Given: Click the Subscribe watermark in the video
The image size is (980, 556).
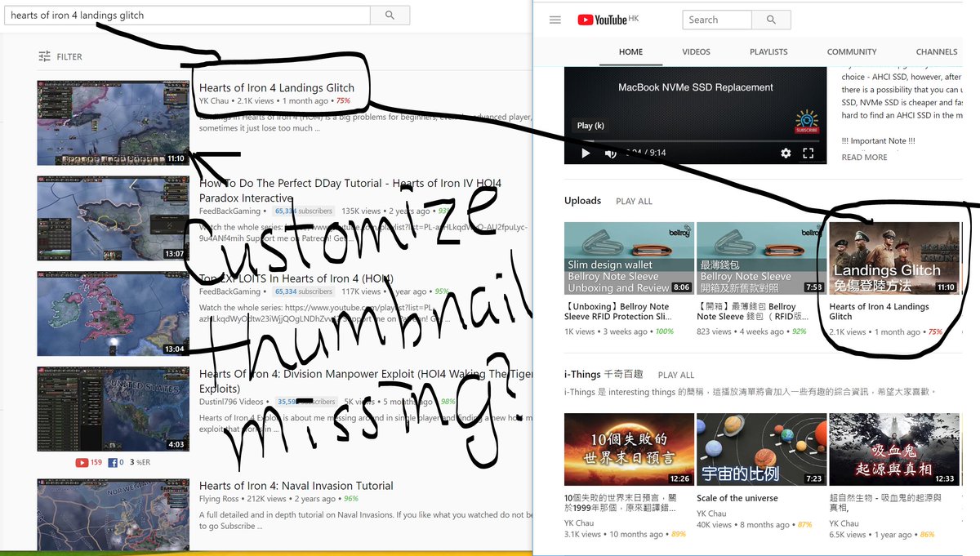Looking at the screenshot, I should 806,122.
